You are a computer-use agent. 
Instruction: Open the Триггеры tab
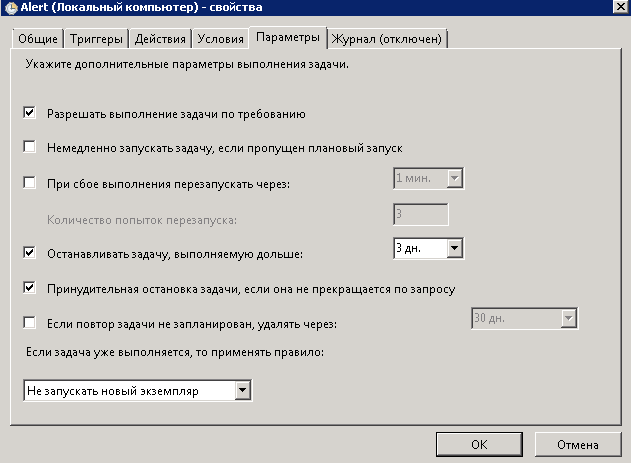(97, 39)
